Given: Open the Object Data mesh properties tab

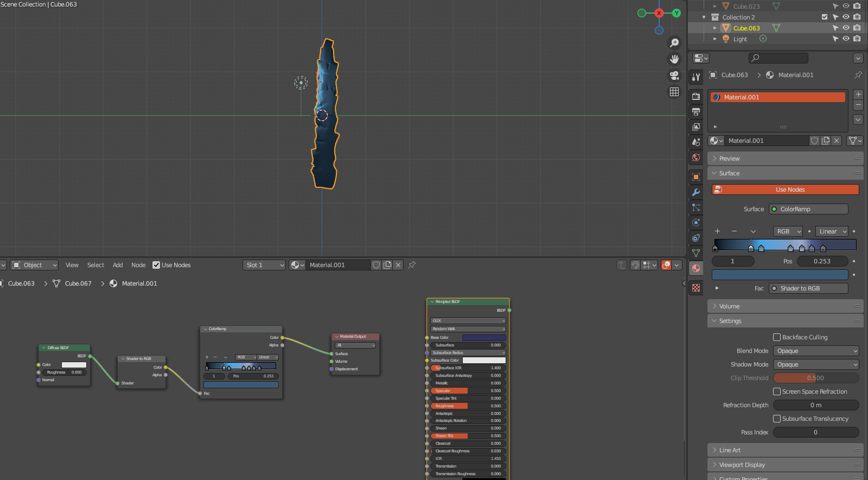Looking at the screenshot, I should (696, 253).
